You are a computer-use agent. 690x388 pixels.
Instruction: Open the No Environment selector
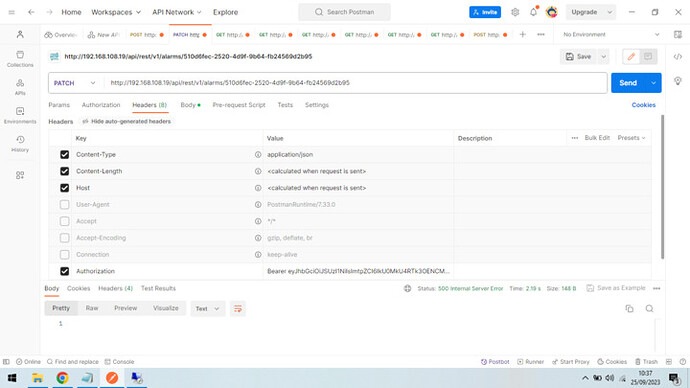611,34
